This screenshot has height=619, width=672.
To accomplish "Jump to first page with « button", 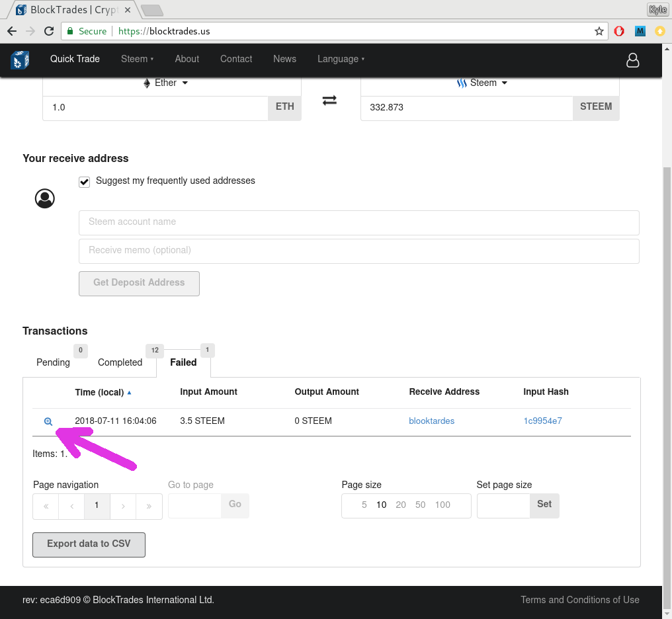I will (46, 507).
